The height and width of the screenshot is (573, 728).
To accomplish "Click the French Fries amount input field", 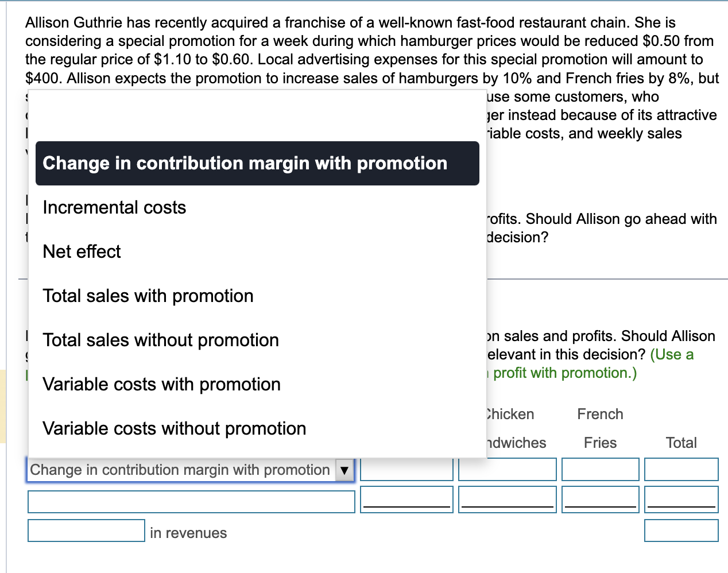I will point(600,469).
